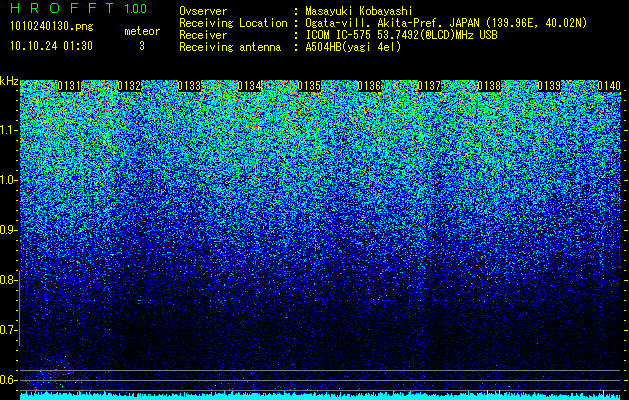Click the observer name Masayuki Kobayashi
629x400 pixels.
[359, 11]
